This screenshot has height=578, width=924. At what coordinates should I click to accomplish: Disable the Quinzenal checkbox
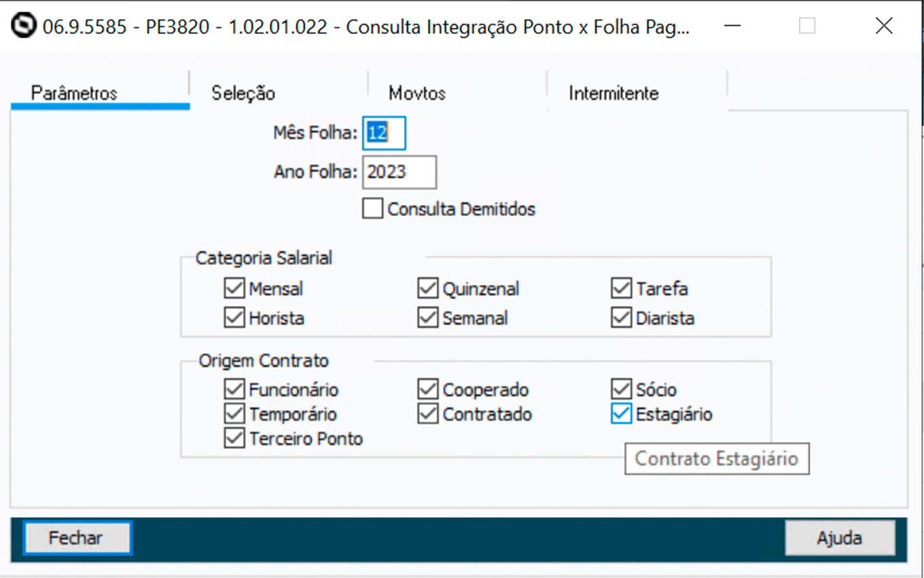[x=427, y=289]
